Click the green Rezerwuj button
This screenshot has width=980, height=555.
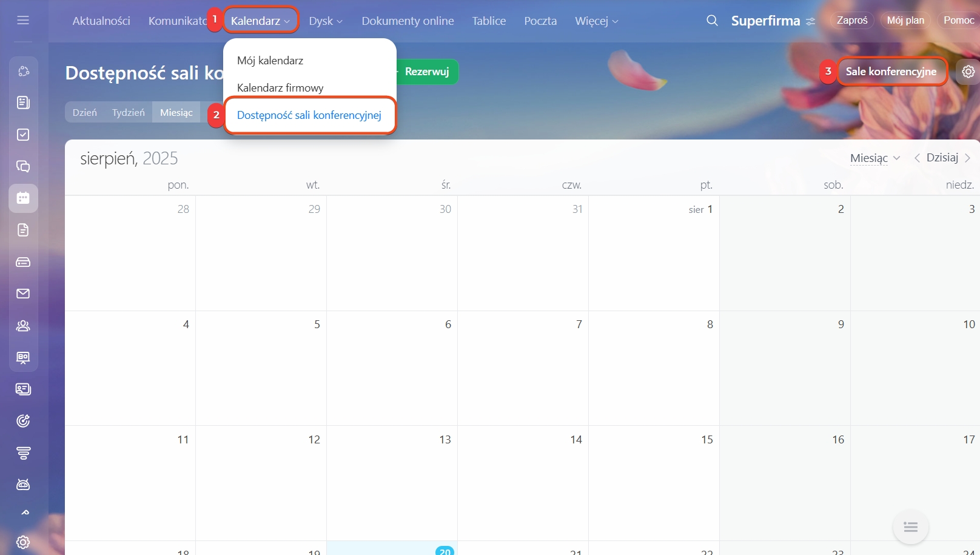(x=427, y=72)
